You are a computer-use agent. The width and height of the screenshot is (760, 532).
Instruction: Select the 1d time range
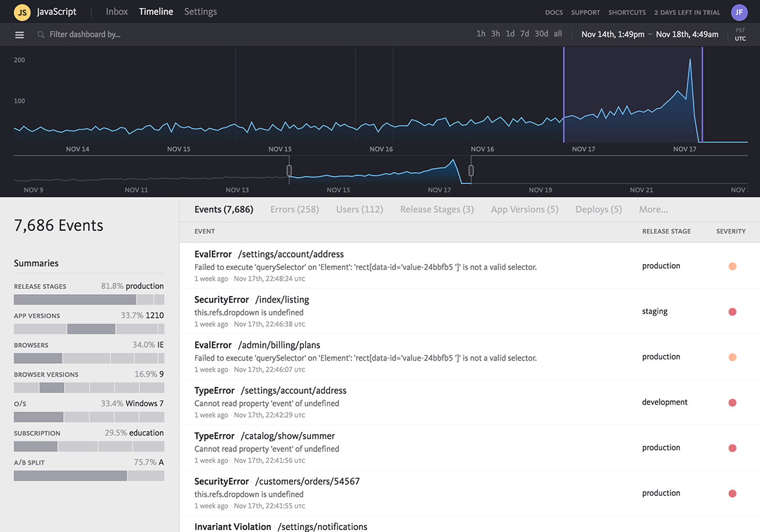click(x=510, y=34)
